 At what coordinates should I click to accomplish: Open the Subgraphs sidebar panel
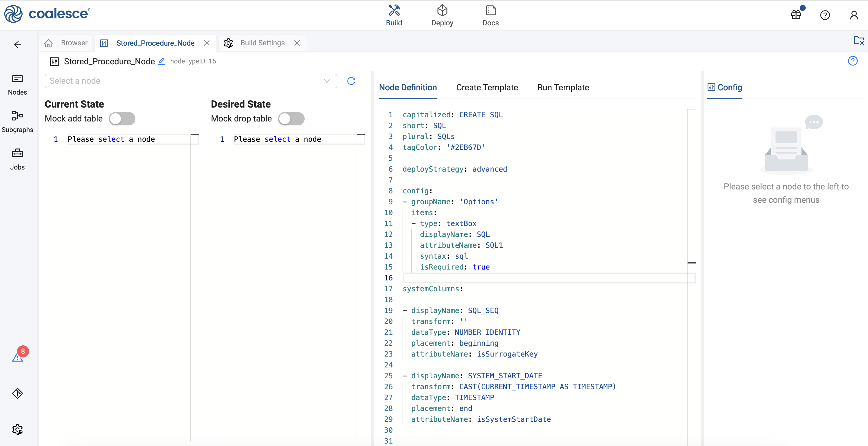pyautogui.click(x=18, y=122)
